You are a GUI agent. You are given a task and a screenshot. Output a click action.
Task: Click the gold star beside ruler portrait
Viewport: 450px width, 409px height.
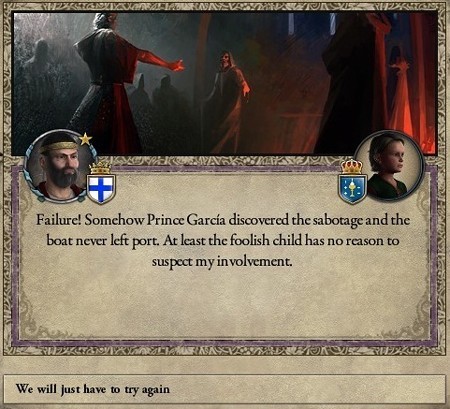[86, 139]
